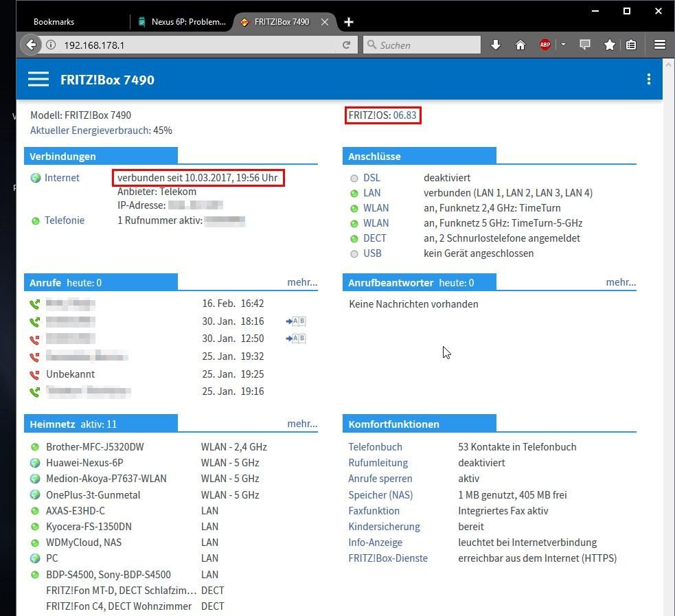Open the Internet connection link
The height and width of the screenshot is (616, 675).
coord(62,178)
